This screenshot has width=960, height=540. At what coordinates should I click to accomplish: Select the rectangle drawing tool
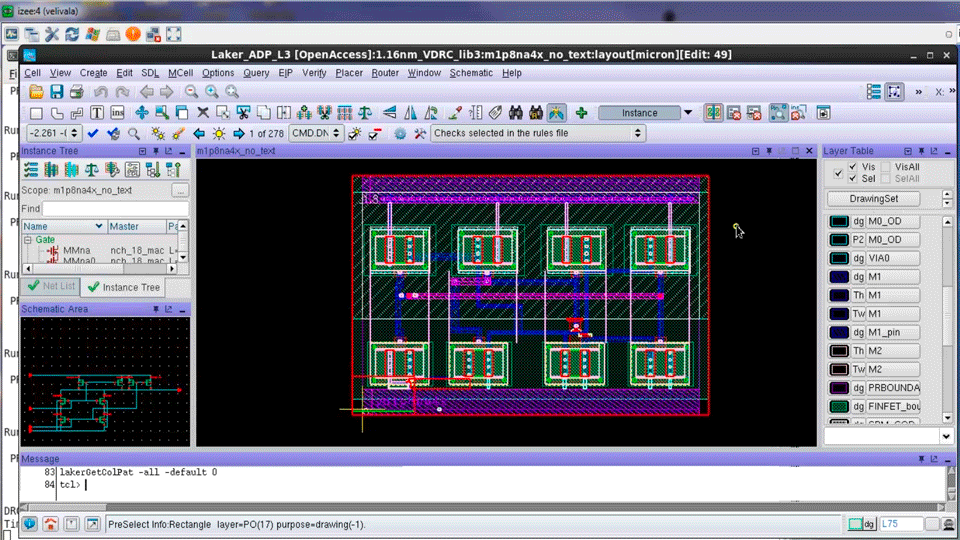click(36, 113)
